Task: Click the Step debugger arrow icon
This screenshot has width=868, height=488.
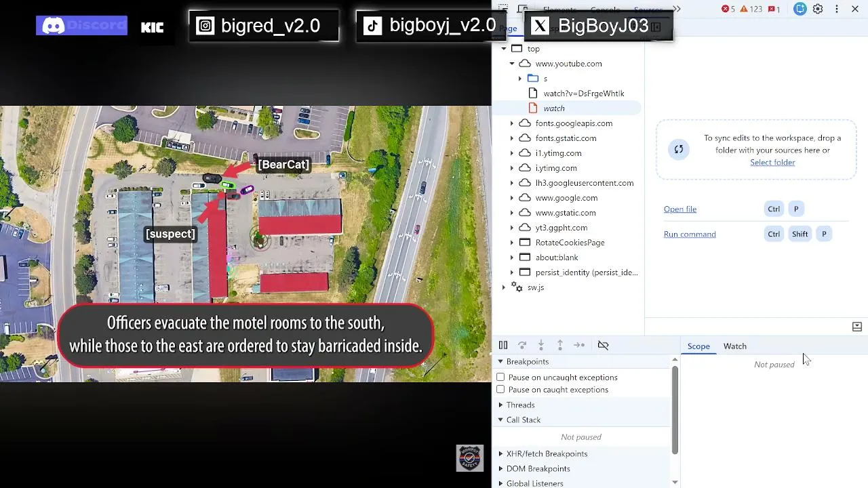Action: (579, 345)
